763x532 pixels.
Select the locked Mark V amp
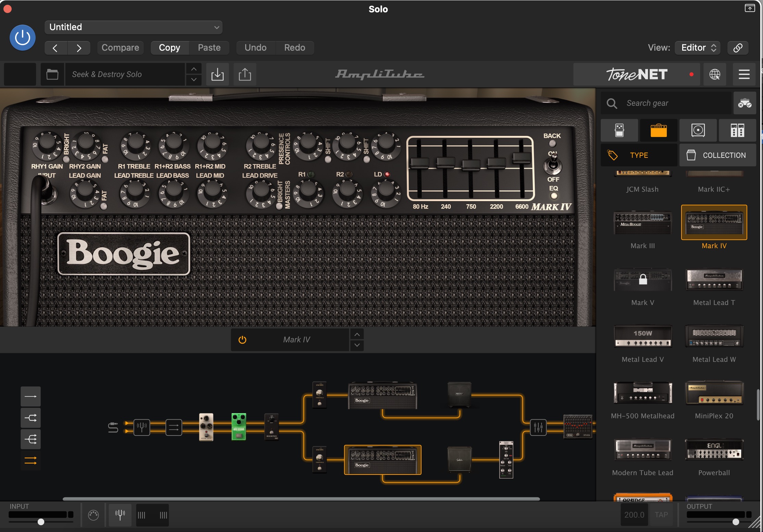coord(643,279)
